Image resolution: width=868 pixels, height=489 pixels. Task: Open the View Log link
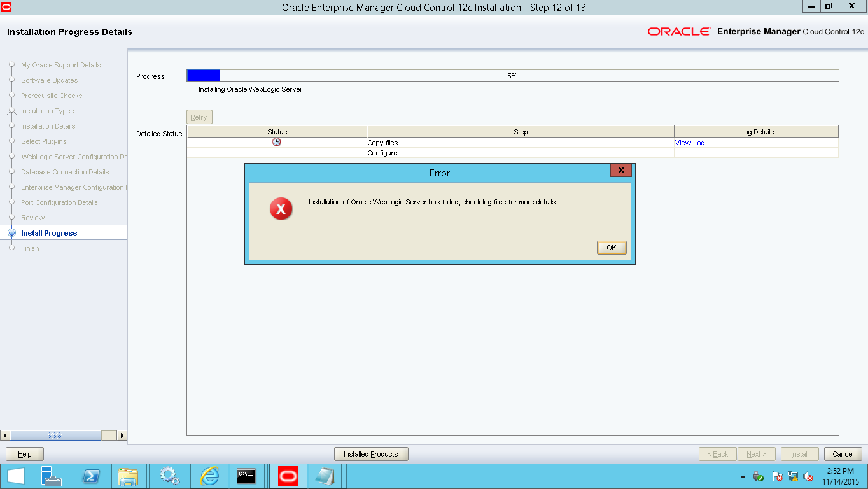tap(690, 143)
